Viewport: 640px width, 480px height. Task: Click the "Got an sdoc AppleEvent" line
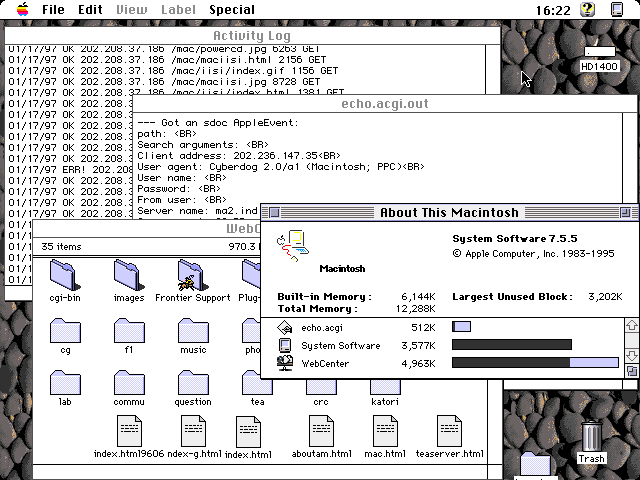[x=218, y=122]
